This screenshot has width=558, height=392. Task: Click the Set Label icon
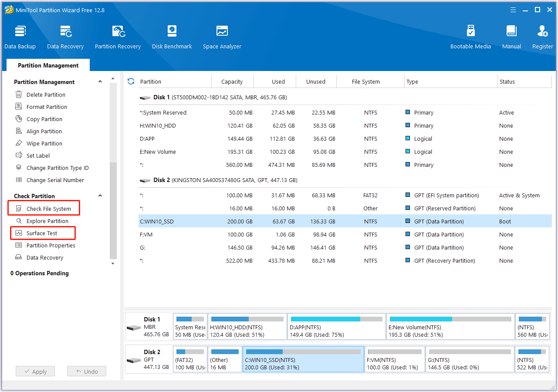[x=19, y=155]
